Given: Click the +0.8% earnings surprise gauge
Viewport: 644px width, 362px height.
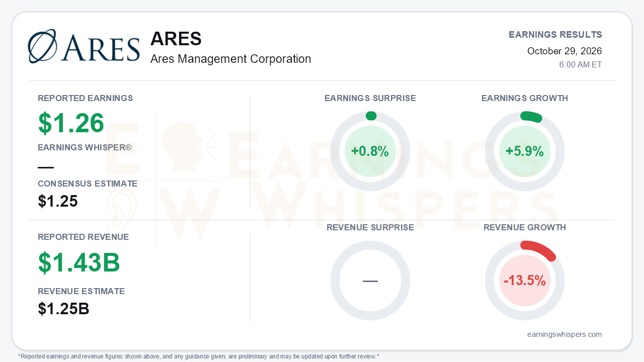Looking at the screenshot, I should [370, 151].
